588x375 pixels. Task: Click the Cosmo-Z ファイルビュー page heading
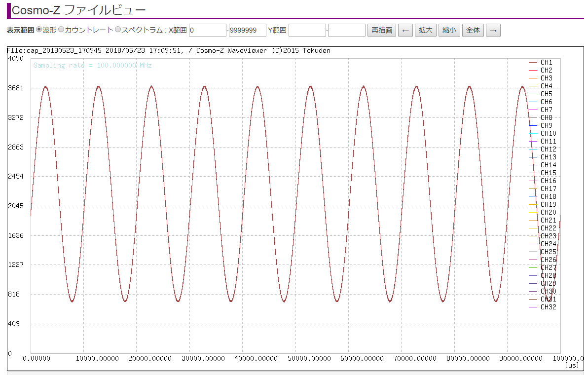78,10
